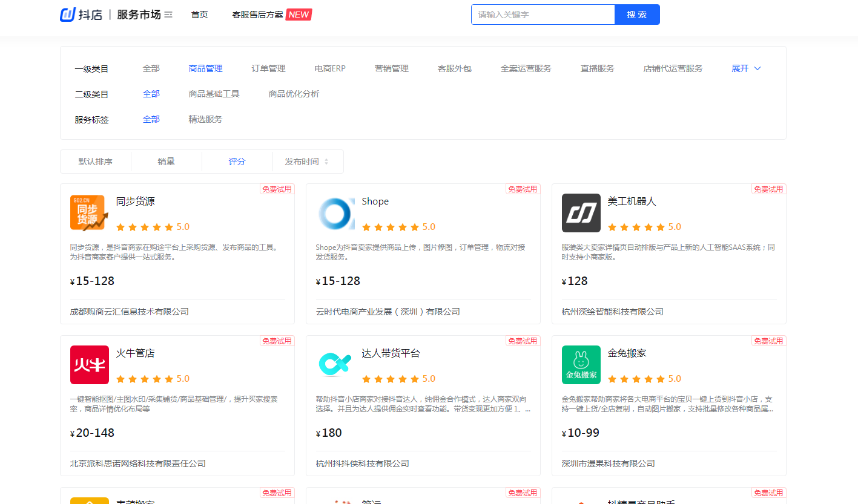The width and height of the screenshot is (858, 504).
Task: Click 免费试用 tag on Shope card
Action: pyautogui.click(x=523, y=189)
